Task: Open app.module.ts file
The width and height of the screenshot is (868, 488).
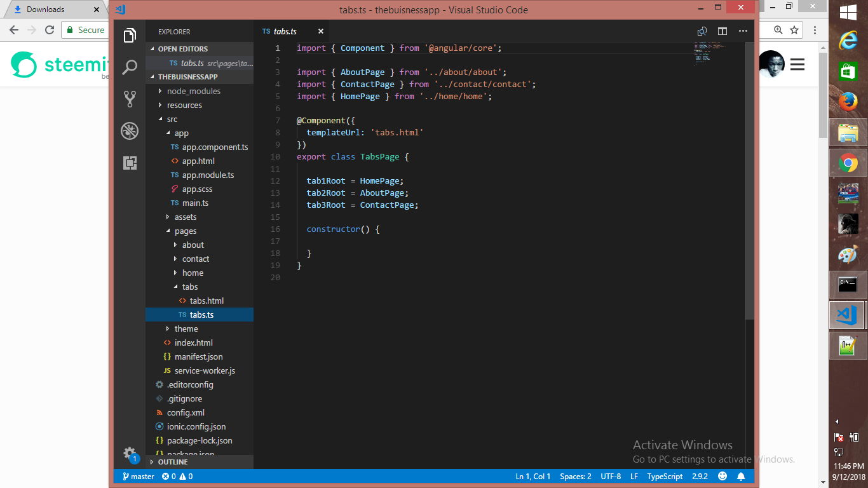Action: click(200, 175)
